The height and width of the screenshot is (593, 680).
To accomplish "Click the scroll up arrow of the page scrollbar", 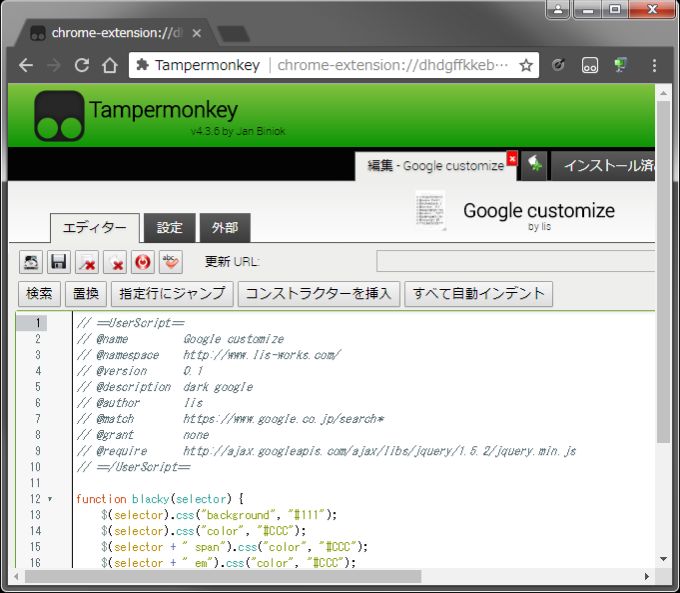I will (663, 93).
